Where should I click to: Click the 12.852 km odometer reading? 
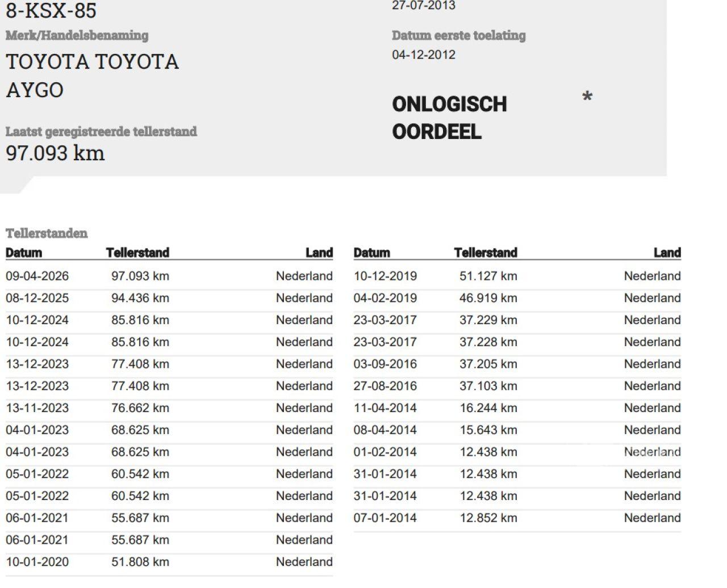[x=488, y=518]
